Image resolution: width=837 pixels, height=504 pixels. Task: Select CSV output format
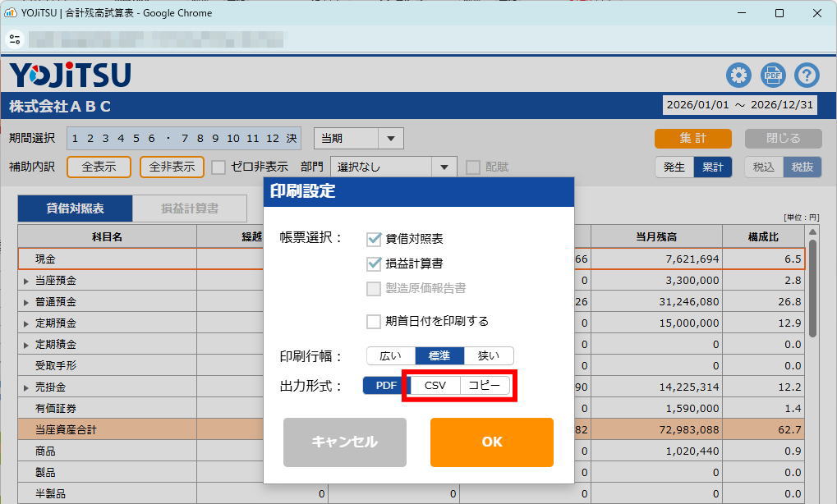click(435, 386)
